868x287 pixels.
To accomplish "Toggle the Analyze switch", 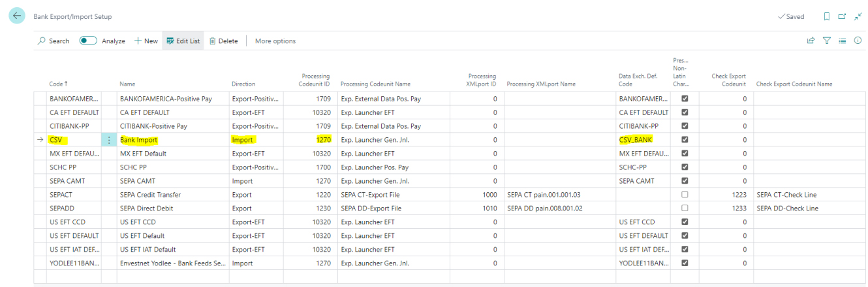I will pyautogui.click(x=88, y=41).
